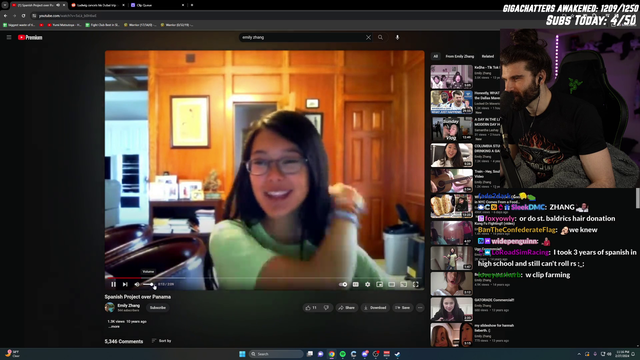Mute the player volume speaker icon
This screenshot has height=360, width=640.
tap(137, 284)
